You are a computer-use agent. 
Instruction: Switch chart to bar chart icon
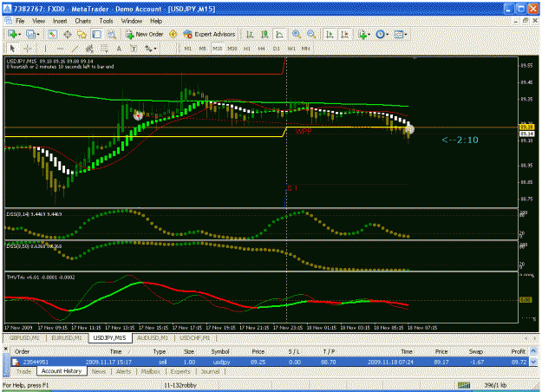(250, 34)
